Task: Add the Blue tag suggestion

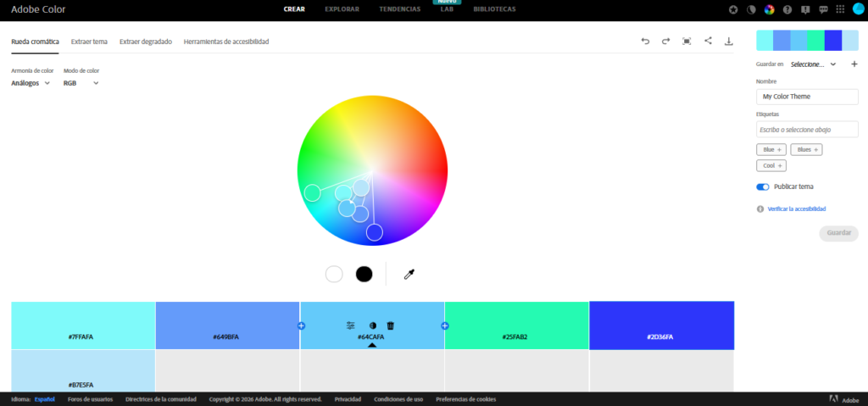Action: pos(771,149)
